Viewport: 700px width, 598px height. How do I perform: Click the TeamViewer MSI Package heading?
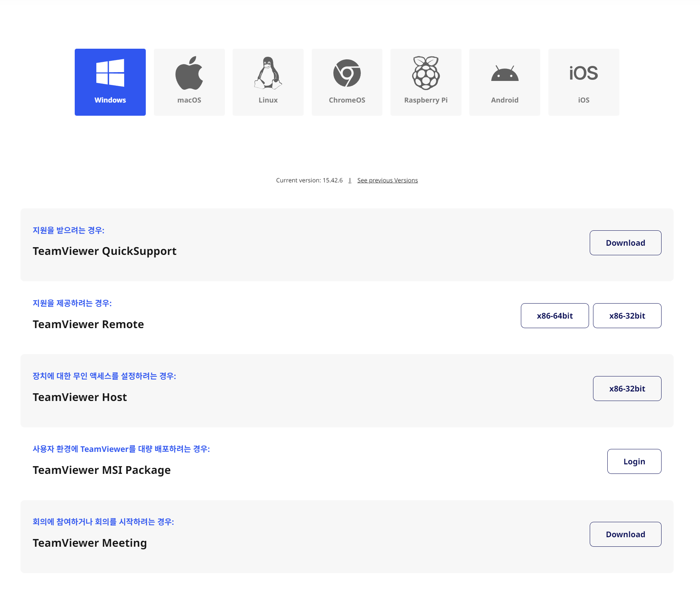pos(102,470)
